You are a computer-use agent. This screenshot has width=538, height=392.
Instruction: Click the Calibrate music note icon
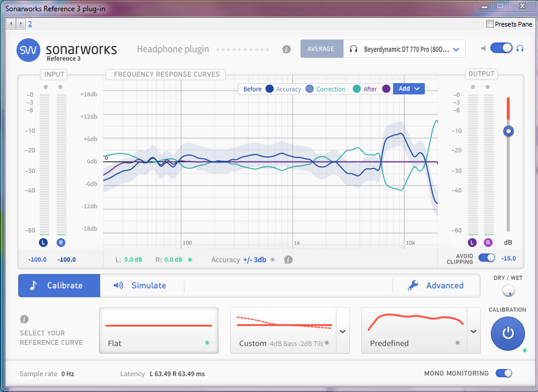click(x=33, y=285)
